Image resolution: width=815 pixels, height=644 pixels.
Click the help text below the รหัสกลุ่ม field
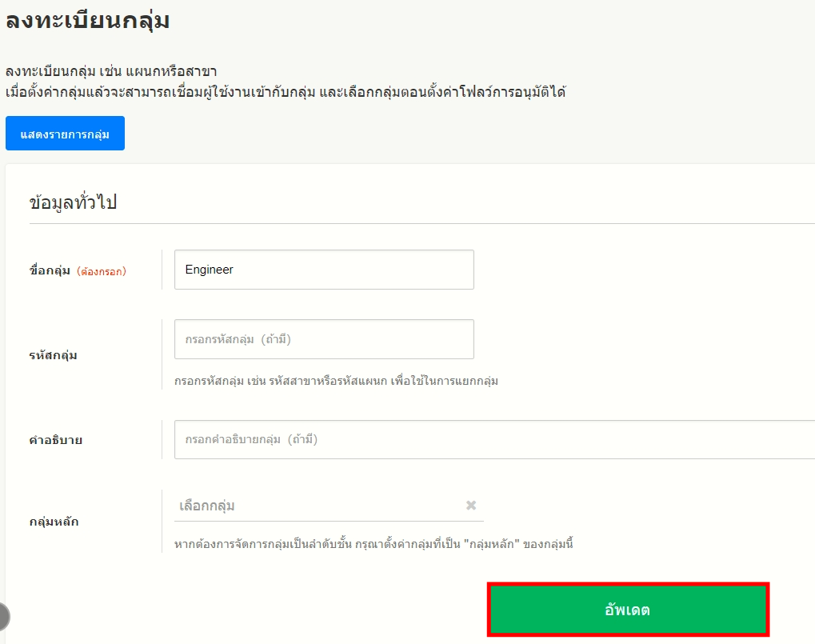pos(336,381)
